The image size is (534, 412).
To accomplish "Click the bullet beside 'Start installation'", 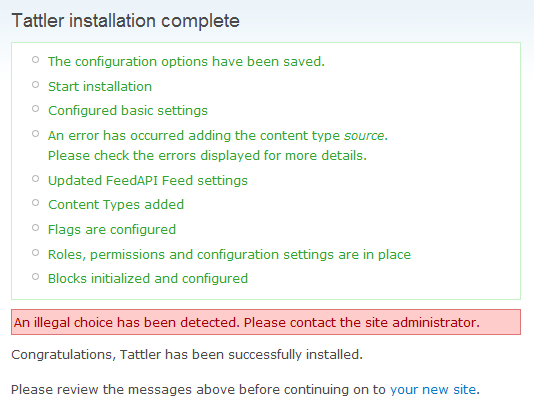I will [x=35, y=84].
